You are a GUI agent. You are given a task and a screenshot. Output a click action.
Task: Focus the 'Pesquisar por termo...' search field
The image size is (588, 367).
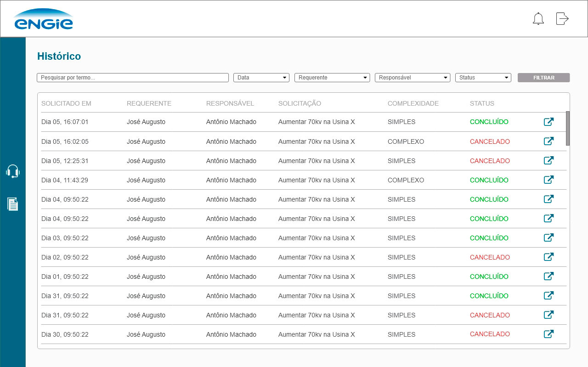133,78
